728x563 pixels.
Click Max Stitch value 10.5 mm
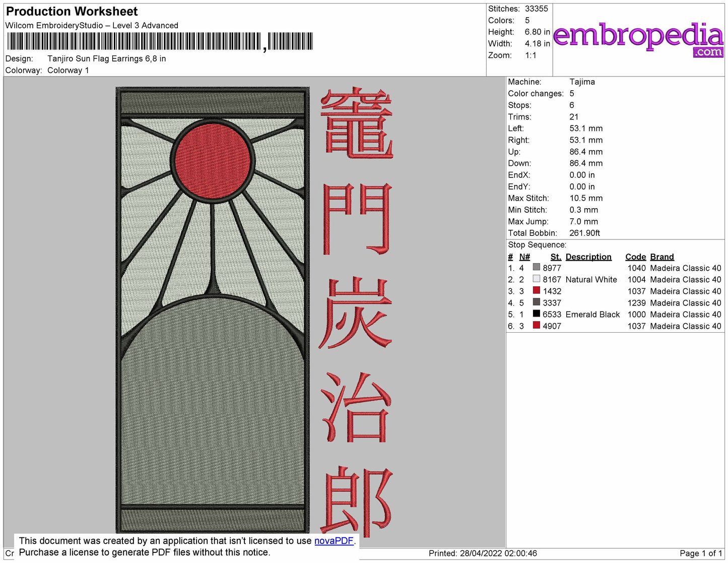pyautogui.click(x=586, y=198)
